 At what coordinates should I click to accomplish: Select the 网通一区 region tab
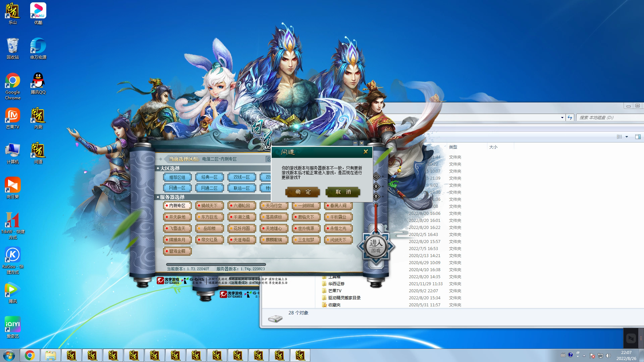click(x=177, y=188)
